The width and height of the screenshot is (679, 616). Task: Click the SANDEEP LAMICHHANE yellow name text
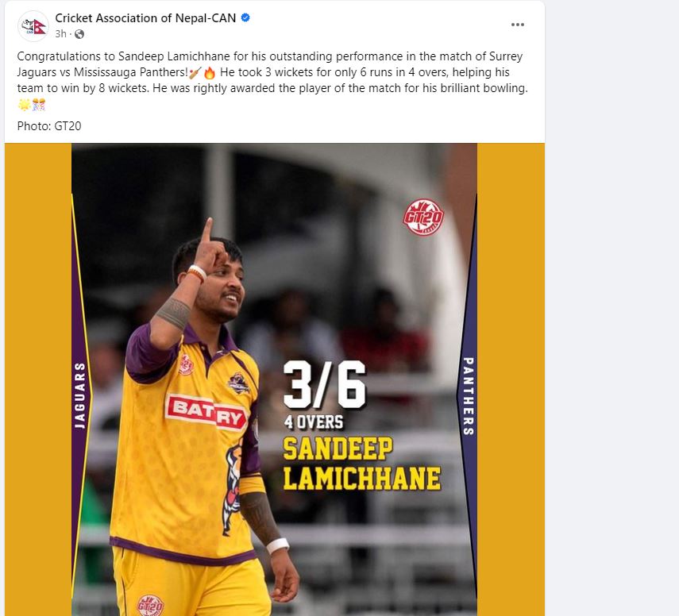(361, 464)
